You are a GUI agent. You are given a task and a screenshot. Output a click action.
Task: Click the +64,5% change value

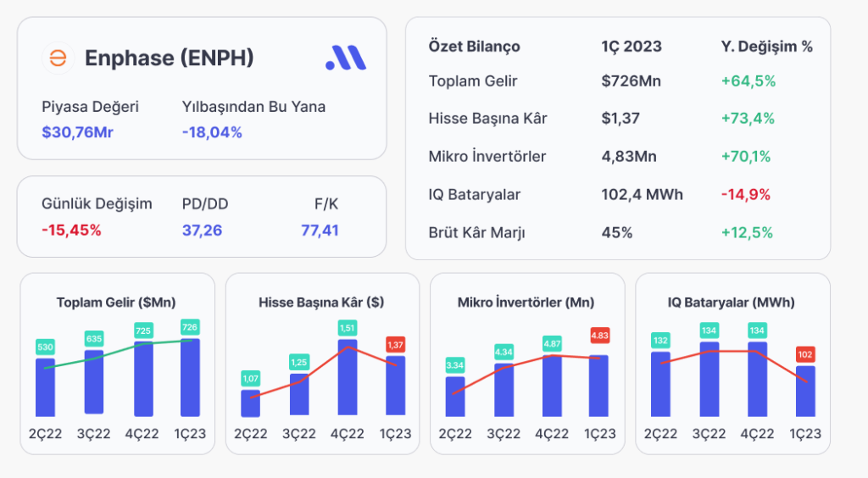[748, 81]
